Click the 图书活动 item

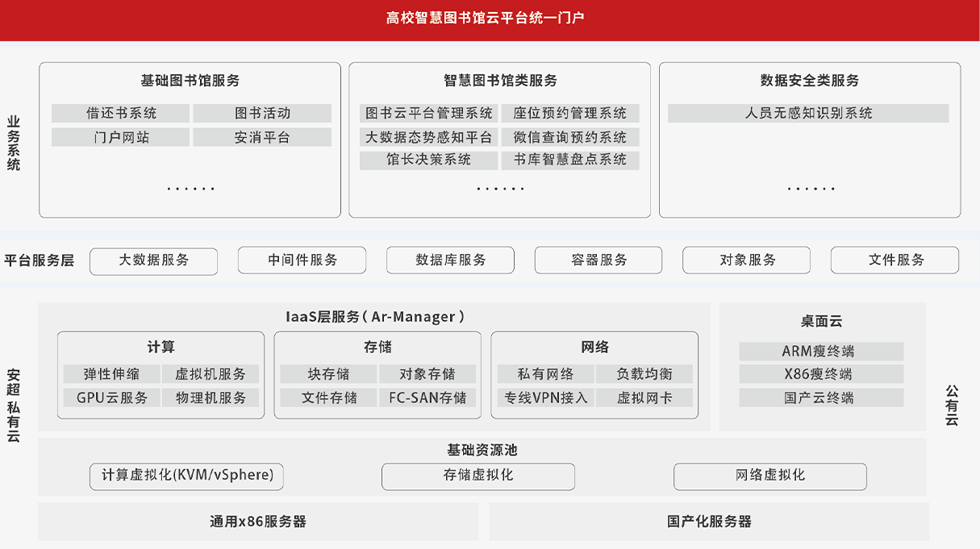262,114
